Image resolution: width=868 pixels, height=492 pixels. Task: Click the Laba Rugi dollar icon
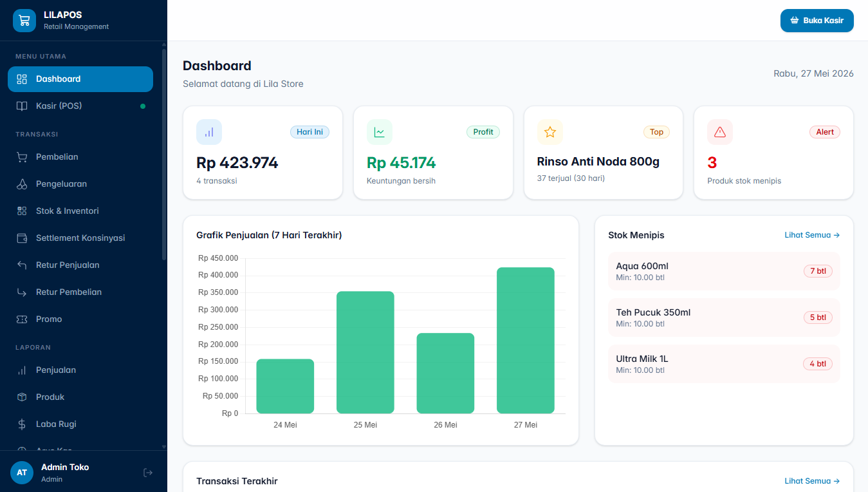(22, 424)
